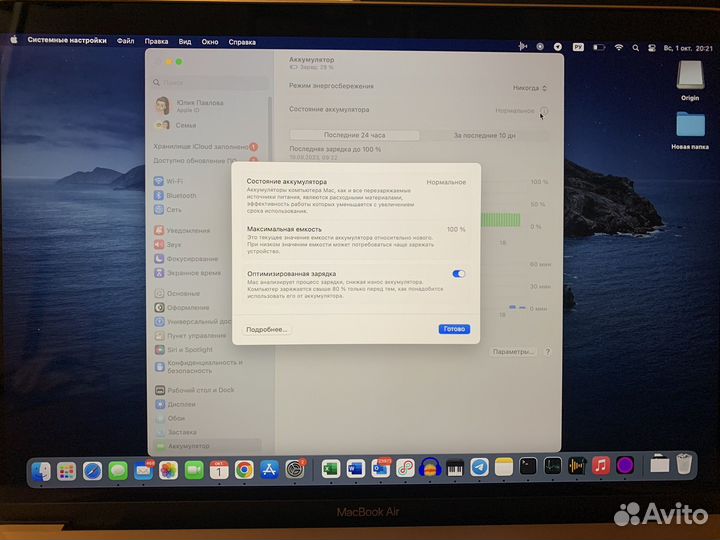Open the piano keyboard app in Dock
Screen dimensions: 720x540
(455, 467)
